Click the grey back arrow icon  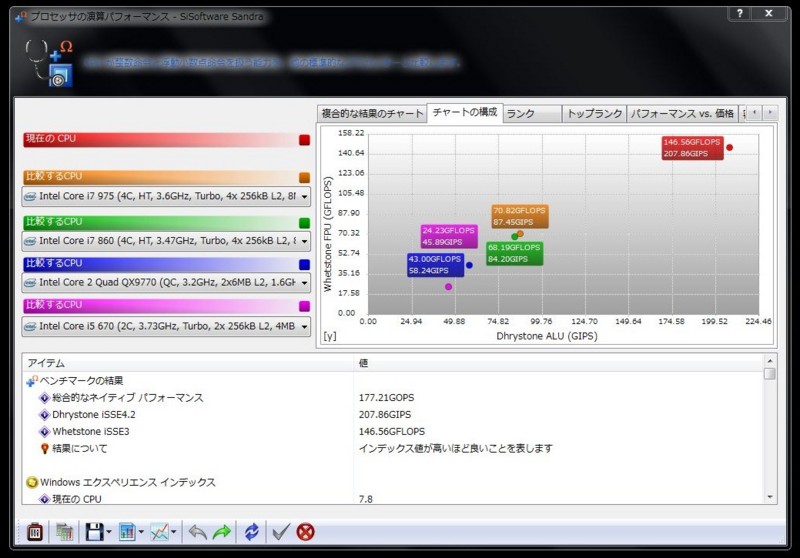point(197,532)
